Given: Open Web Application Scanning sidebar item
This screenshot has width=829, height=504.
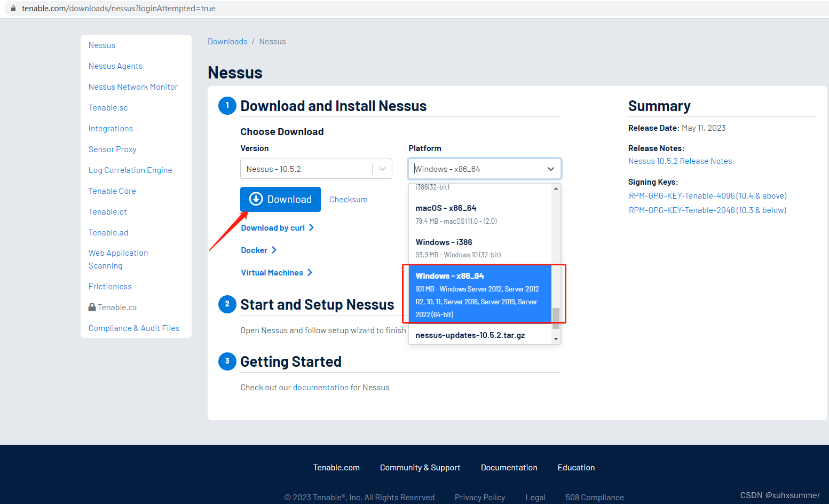Looking at the screenshot, I should [x=118, y=259].
